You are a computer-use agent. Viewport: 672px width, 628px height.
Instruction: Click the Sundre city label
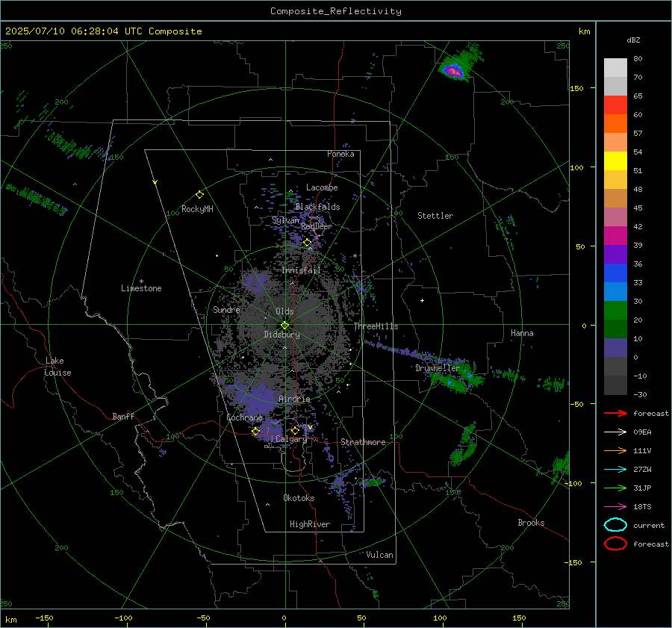[x=226, y=310]
